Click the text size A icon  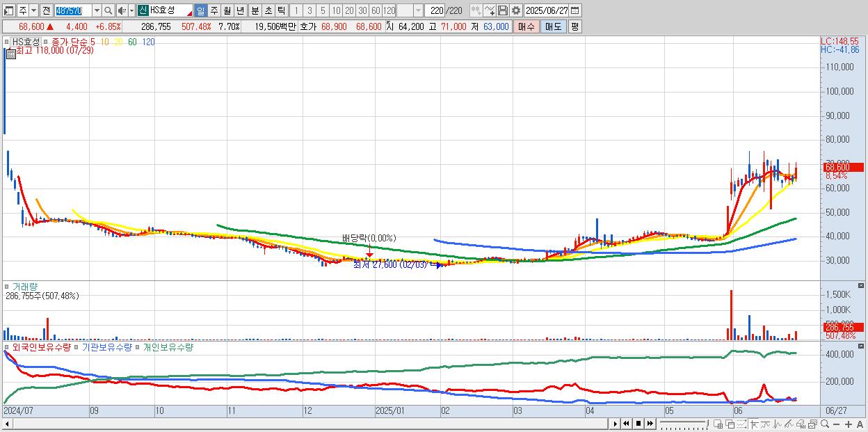860,424
